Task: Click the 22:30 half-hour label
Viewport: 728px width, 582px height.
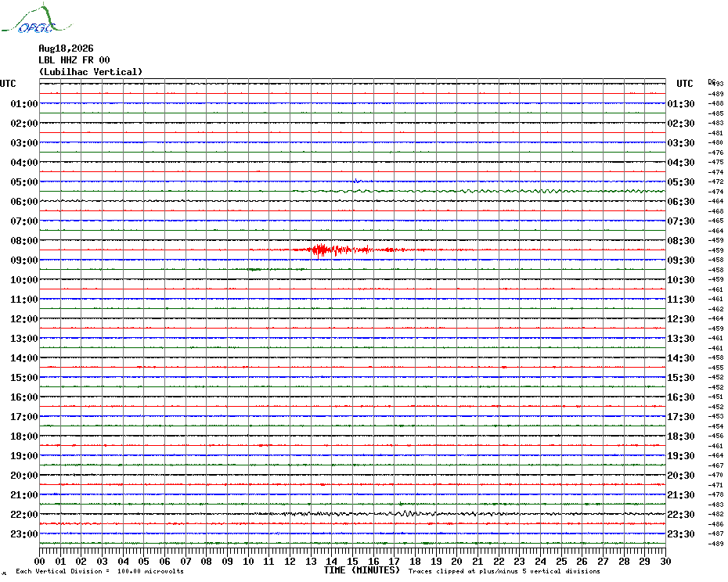Action: [681, 514]
